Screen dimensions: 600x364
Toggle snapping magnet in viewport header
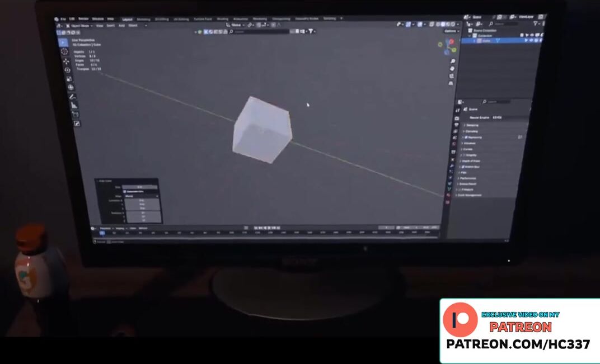click(x=258, y=25)
